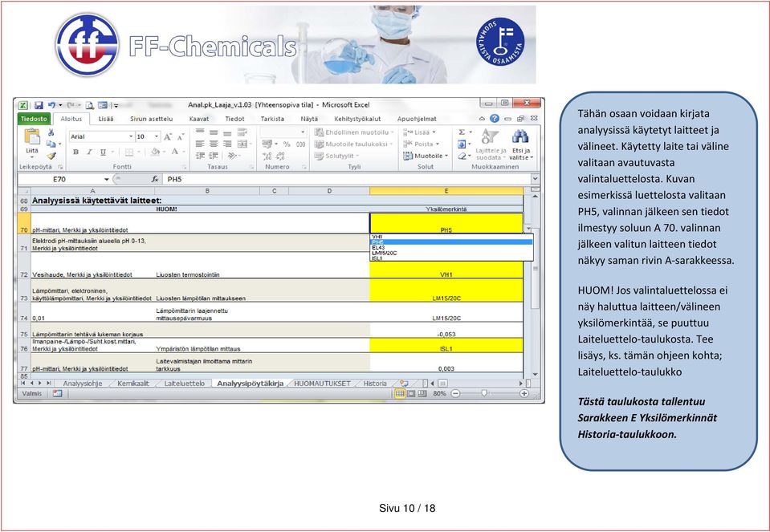This screenshot has height=532, width=770.
Task: Click the Page Layout view icon in status bar
Action: coord(411,393)
